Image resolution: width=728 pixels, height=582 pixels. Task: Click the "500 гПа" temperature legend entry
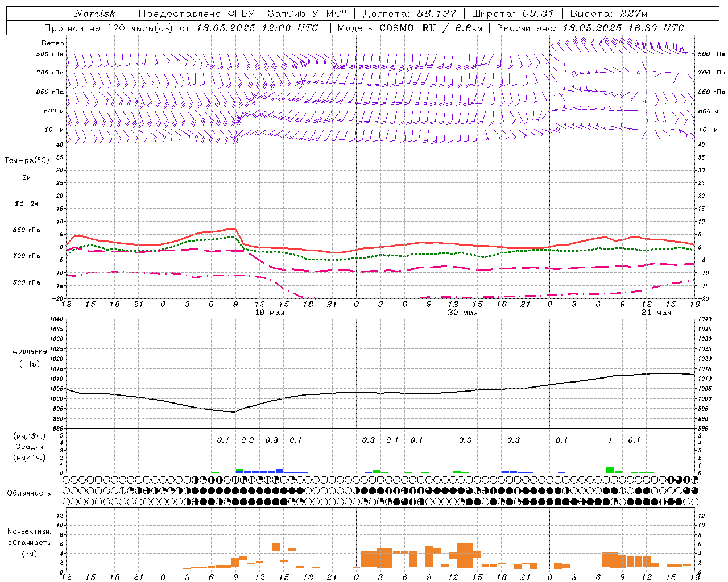pyautogui.click(x=27, y=282)
